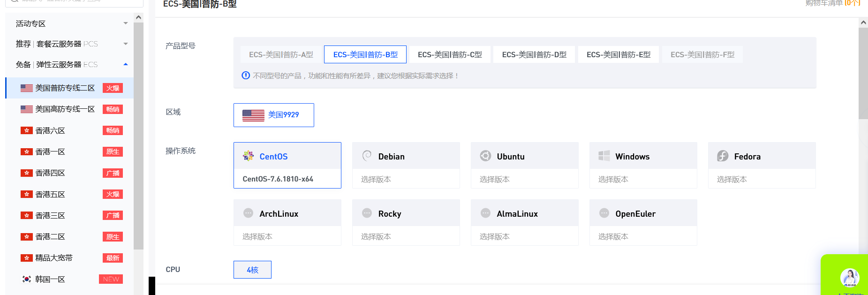Click Hong Kong flag beside 香港四区
The width and height of the screenshot is (868, 295).
(27, 173)
